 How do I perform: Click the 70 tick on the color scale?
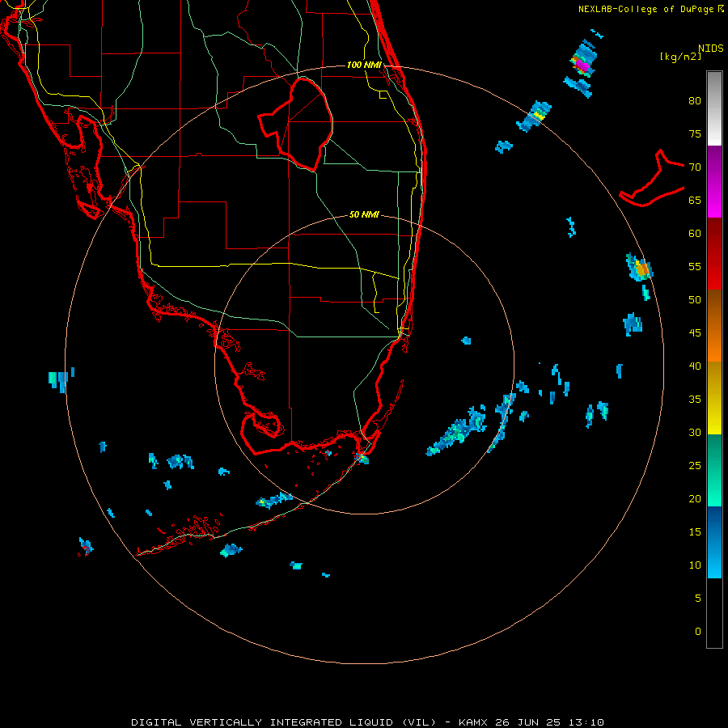[695, 167]
